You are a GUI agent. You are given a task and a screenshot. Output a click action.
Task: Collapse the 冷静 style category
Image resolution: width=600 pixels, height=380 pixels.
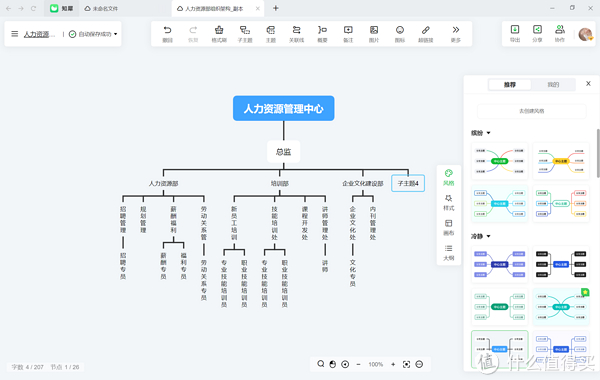click(x=488, y=236)
